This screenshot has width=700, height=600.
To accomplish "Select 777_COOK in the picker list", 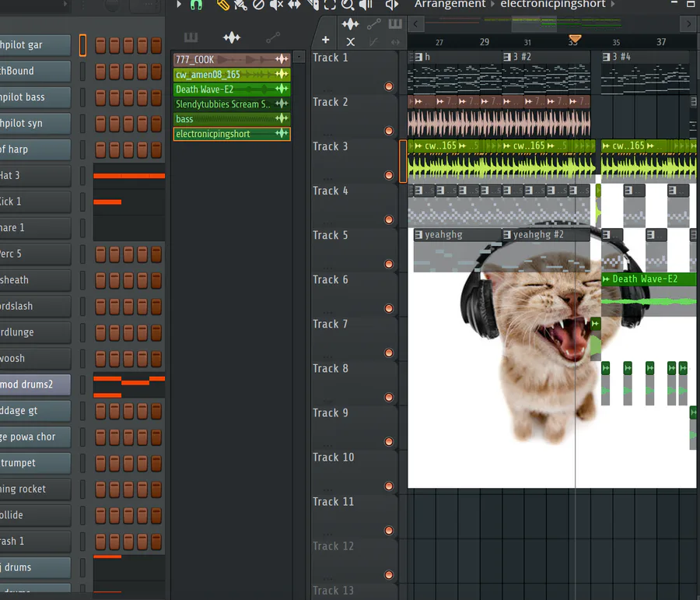I will click(232, 59).
